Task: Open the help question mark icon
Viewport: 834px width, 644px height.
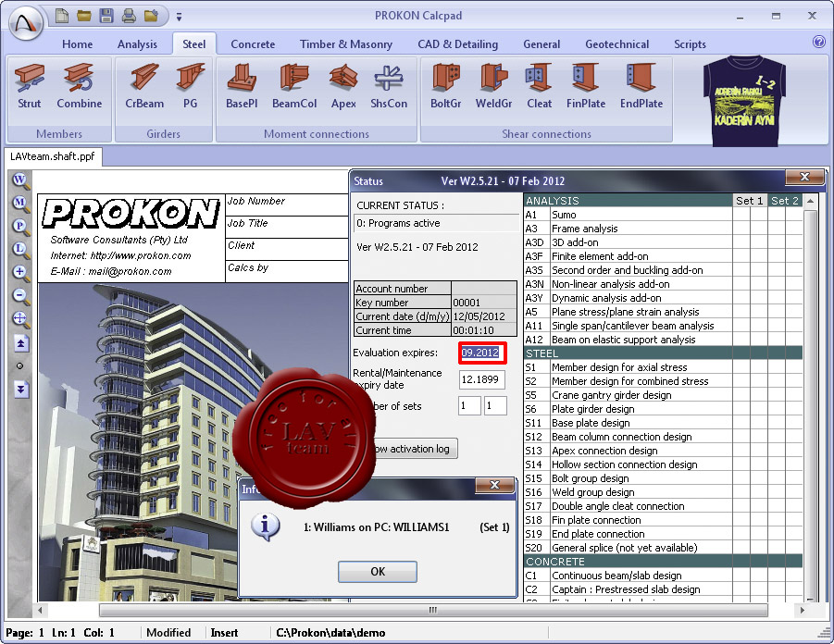Action: coord(819,42)
